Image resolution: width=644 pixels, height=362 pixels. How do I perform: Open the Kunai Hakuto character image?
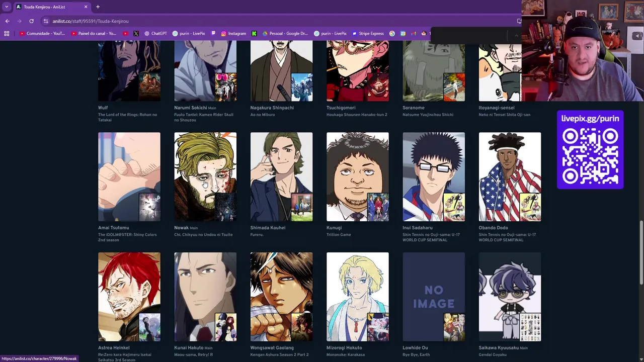tap(205, 297)
